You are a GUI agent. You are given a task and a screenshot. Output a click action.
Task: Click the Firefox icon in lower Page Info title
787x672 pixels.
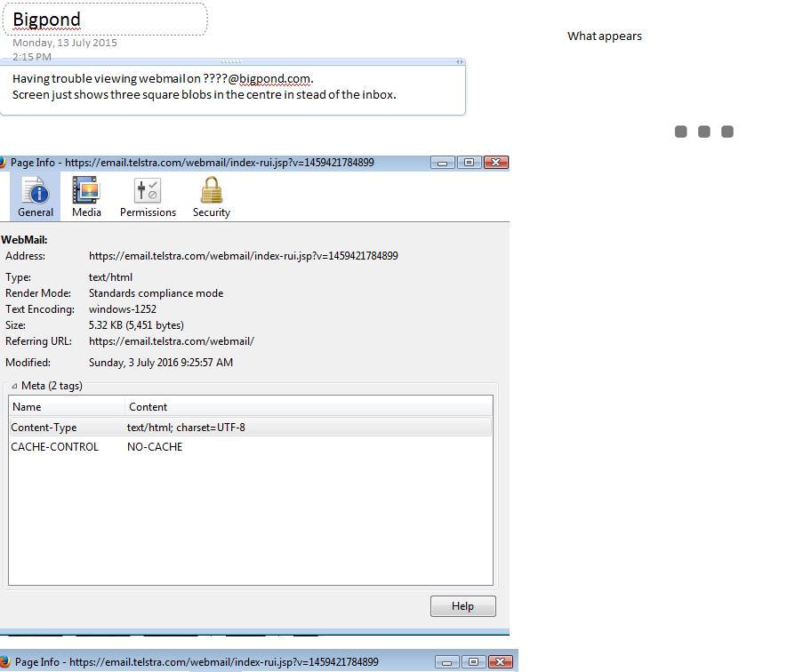point(4,662)
